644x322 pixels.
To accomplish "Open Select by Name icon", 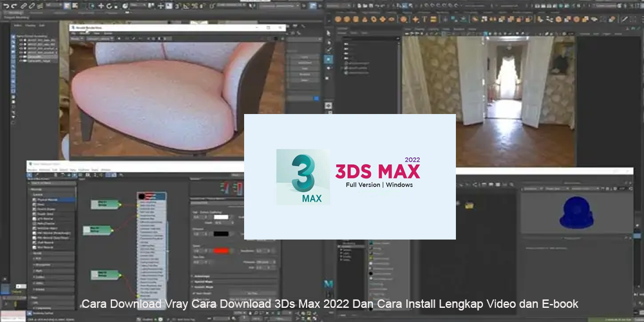I will click(75, 6).
